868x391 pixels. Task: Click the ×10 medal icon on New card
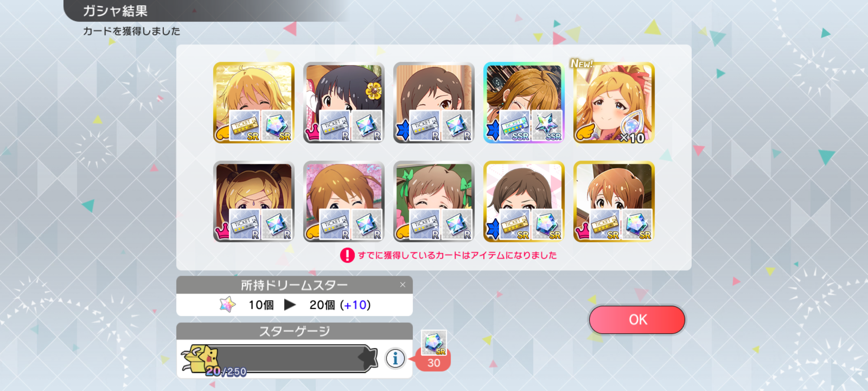click(x=633, y=128)
